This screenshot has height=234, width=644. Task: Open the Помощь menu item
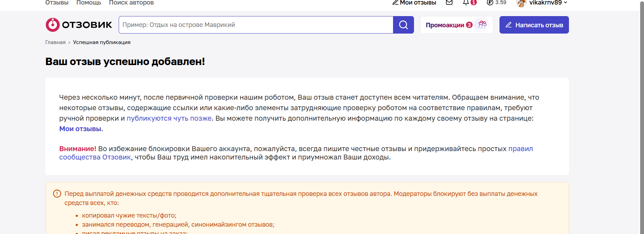[x=89, y=3]
